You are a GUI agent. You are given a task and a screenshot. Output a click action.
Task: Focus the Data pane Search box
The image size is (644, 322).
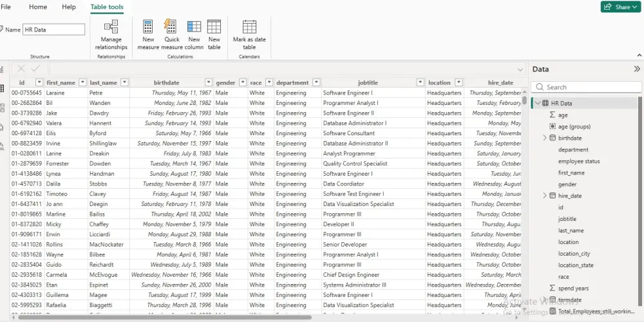pyautogui.click(x=586, y=87)
